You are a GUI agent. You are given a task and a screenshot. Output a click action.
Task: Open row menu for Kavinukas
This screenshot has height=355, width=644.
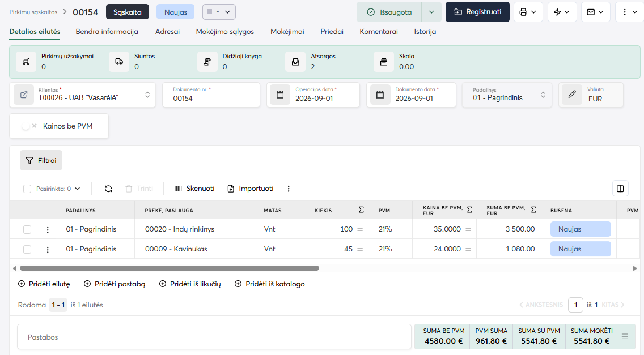[x=48, y=249]
